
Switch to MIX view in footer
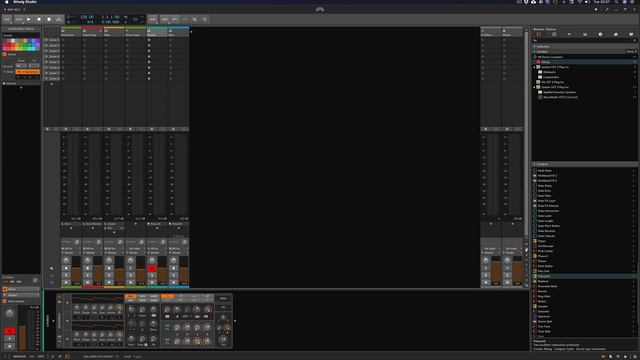tap(32, 356)
